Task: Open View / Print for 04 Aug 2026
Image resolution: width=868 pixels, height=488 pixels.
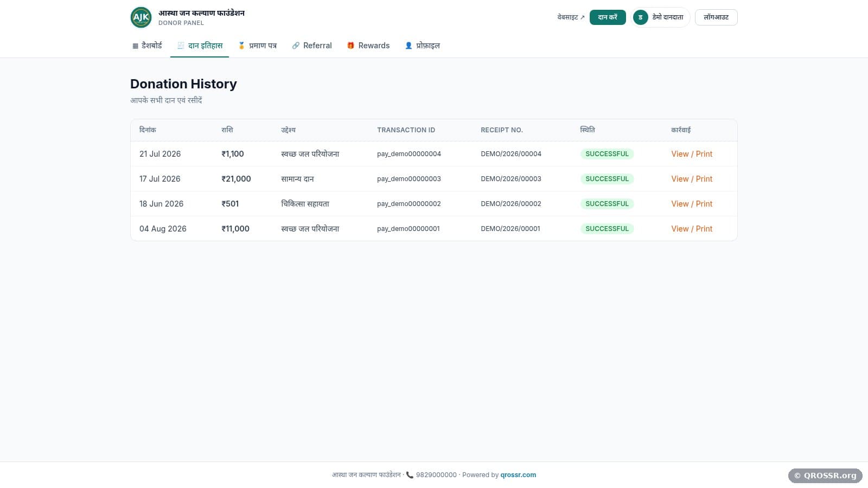Action: (x=692, y=229)
